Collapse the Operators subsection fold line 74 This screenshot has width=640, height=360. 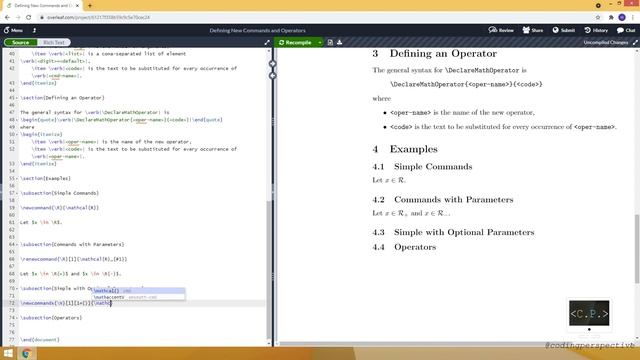click(17, 318)
